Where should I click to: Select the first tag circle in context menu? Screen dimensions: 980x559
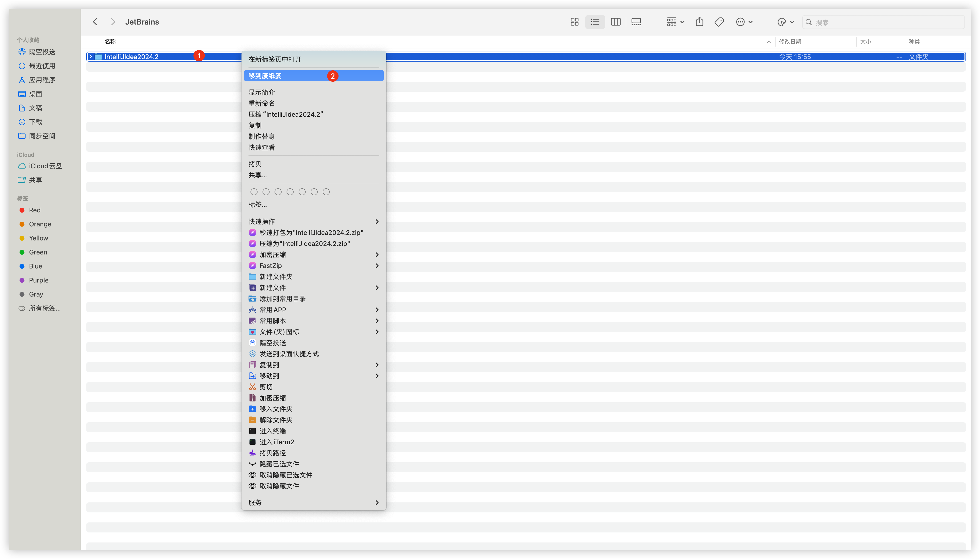(254, 192)
